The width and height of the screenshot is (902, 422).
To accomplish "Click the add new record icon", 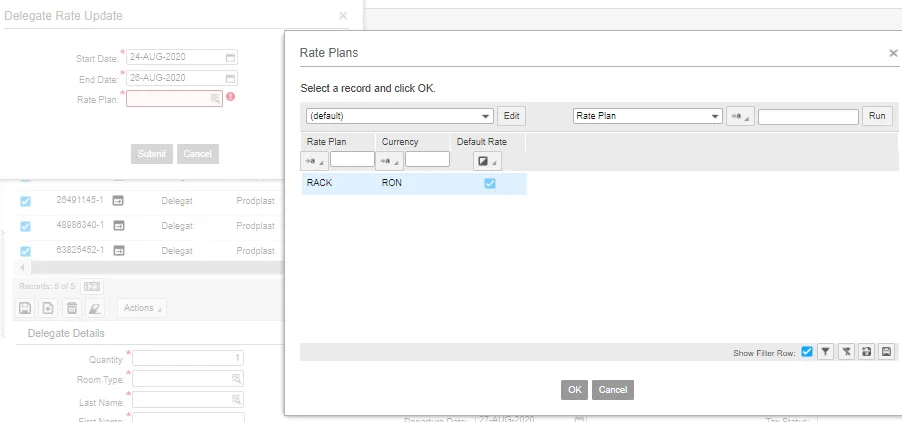I will click(48, 308).
